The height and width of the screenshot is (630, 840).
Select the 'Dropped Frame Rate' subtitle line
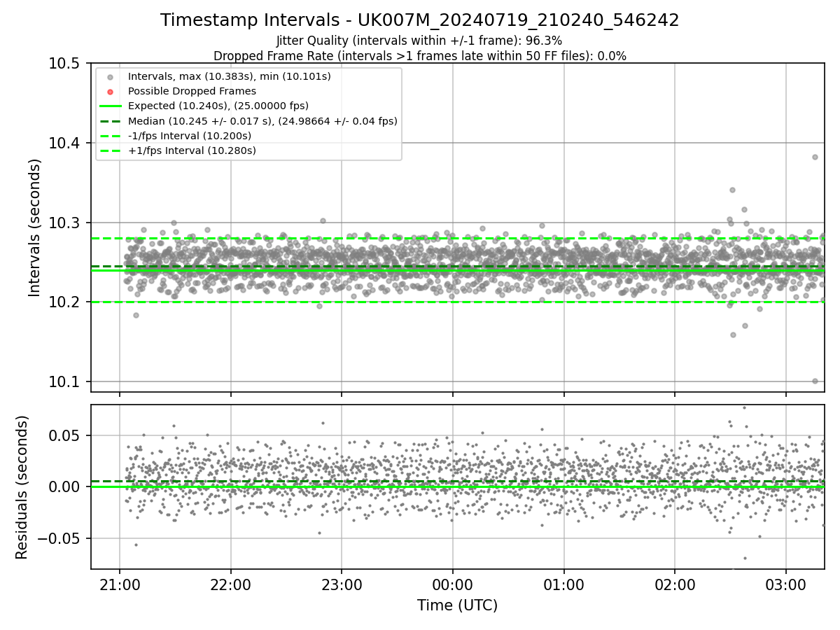tap(420, 56)
